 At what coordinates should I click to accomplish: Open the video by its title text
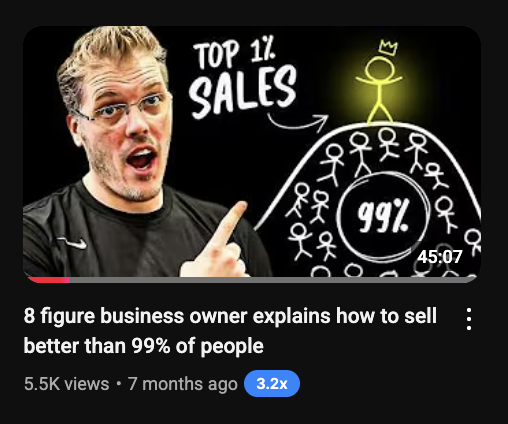pos(230,331)
